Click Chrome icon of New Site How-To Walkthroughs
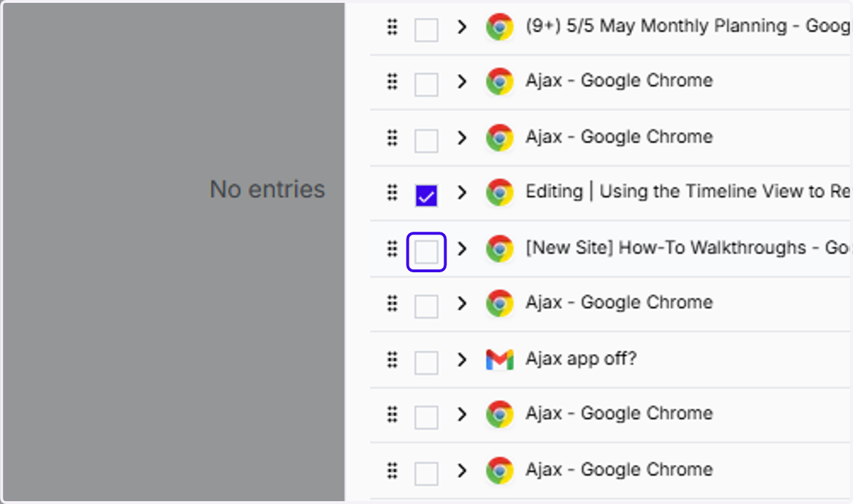 coord(500,248)
